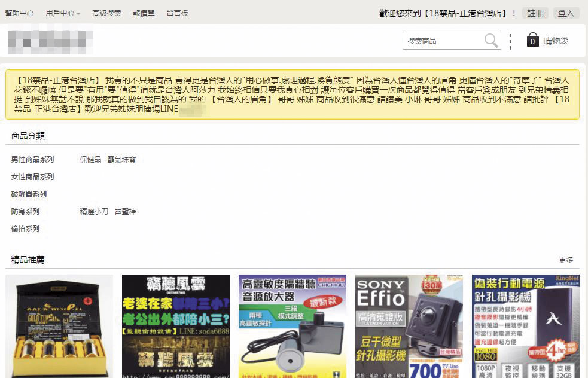Click 更多 next to 精品推薦
Image resolution: width=588 pixels, height=378 pixels.
pos(566,260)
